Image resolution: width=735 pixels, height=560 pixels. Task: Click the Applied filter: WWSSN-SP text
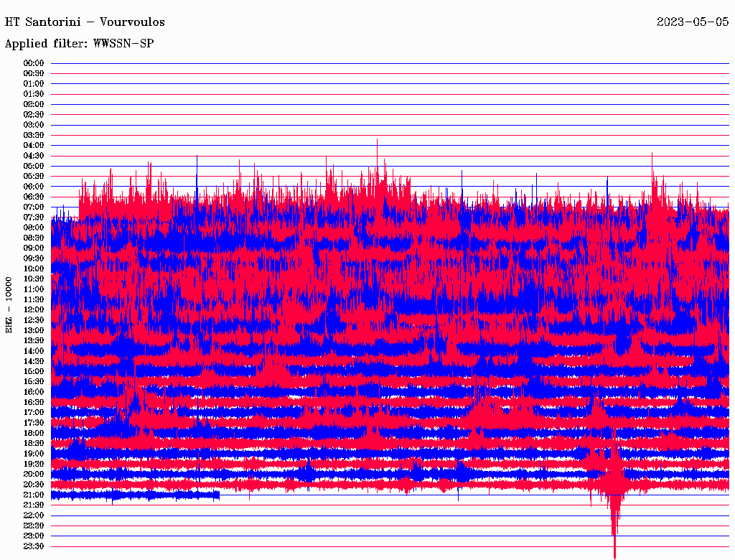[79, 44]
